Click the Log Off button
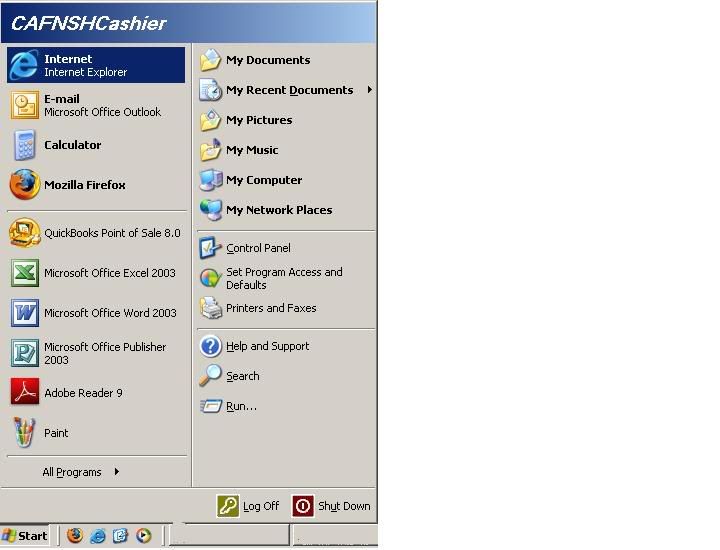 [248, 506]
